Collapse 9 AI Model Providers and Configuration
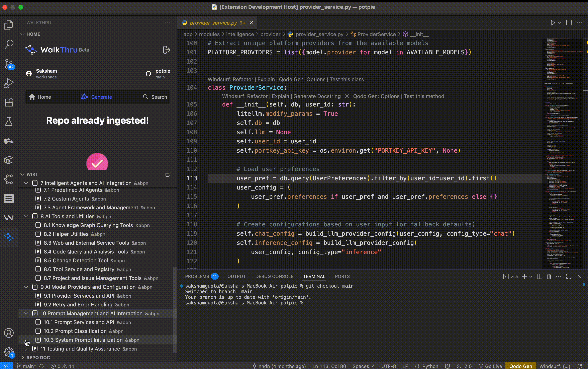588x369 pixels. coord(26,287)
